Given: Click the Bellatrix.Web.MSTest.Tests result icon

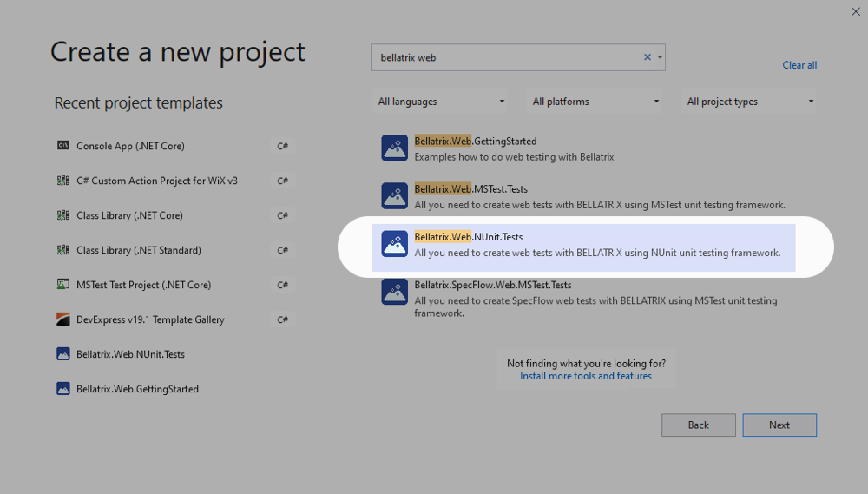Looking at the screenshot, I should click(394, 196).
